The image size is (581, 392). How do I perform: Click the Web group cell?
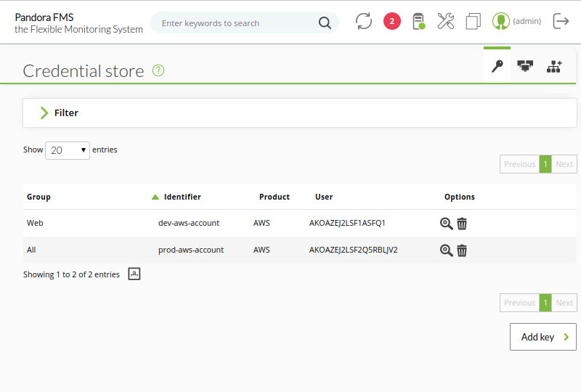point(35,223)
